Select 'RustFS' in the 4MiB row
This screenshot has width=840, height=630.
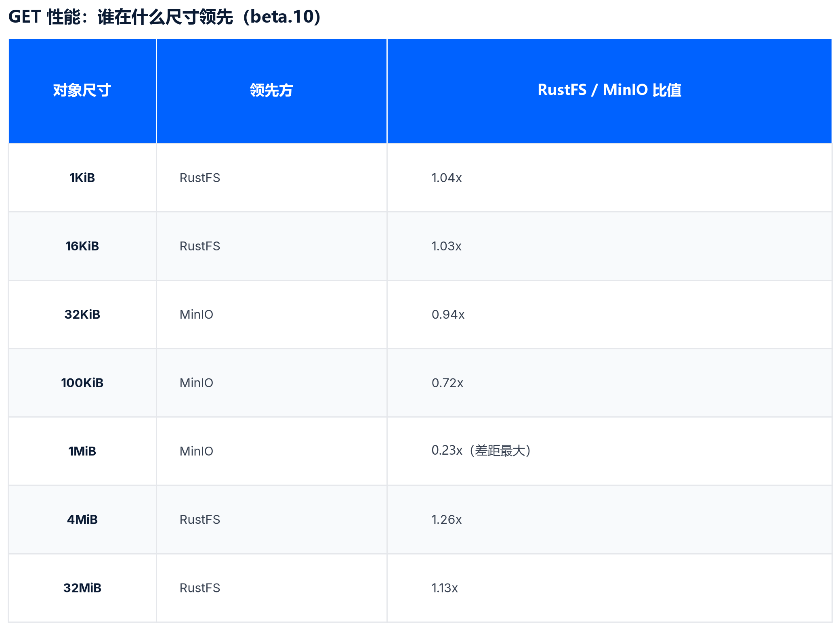[200, 519]
